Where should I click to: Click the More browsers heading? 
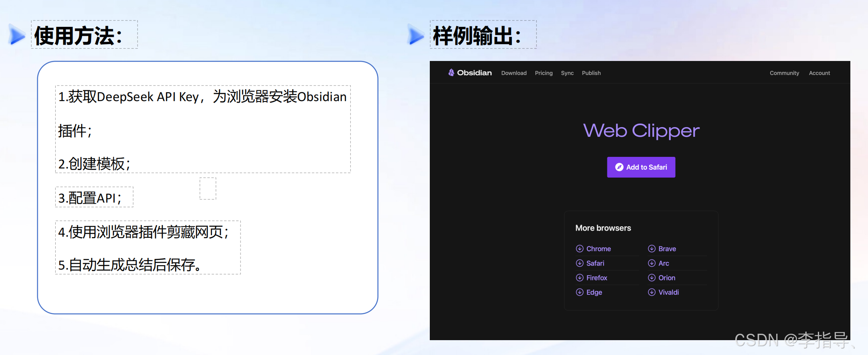coord(603,228)
